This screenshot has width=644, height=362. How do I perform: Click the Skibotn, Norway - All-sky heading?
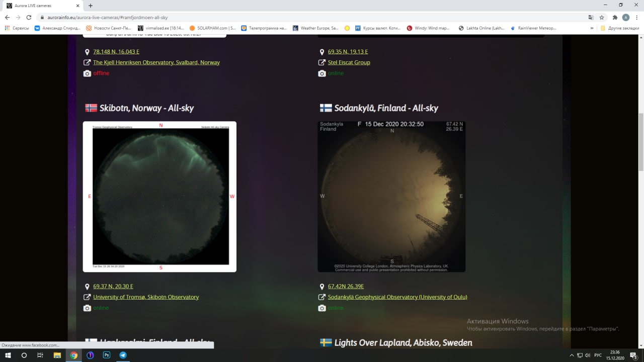point(146,108)
